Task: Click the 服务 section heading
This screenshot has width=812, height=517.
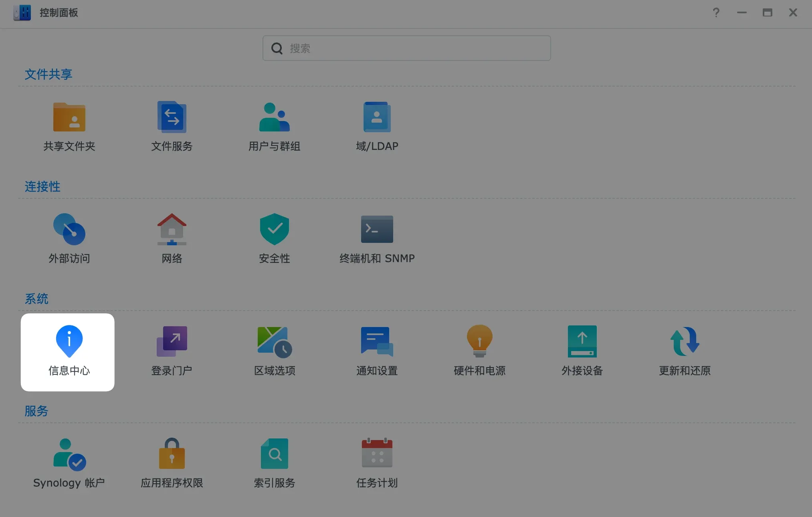Action: (36, 411)
